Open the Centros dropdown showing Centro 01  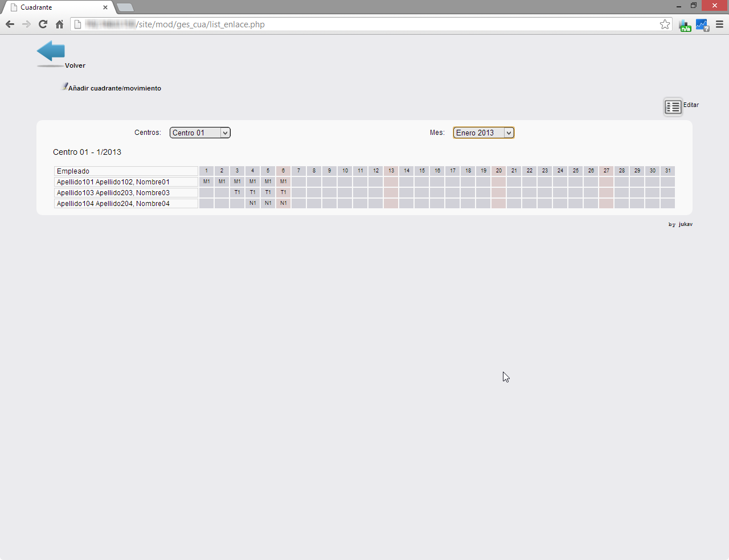(200, 133)
